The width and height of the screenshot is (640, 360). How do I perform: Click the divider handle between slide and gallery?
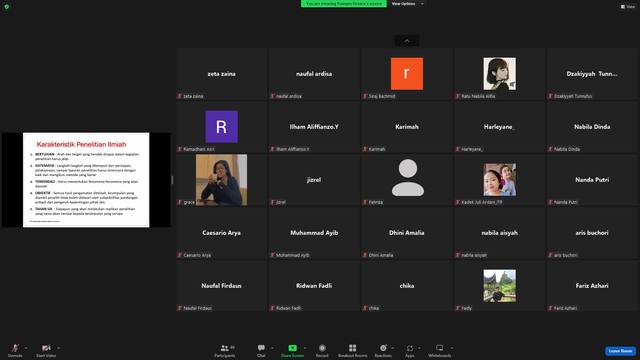point(172,180)
